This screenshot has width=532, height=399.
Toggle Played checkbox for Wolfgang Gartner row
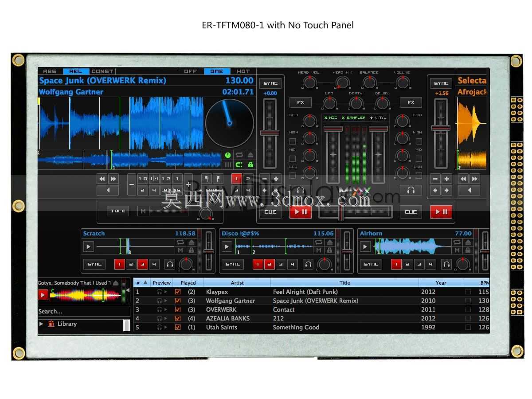coord(178,301)
